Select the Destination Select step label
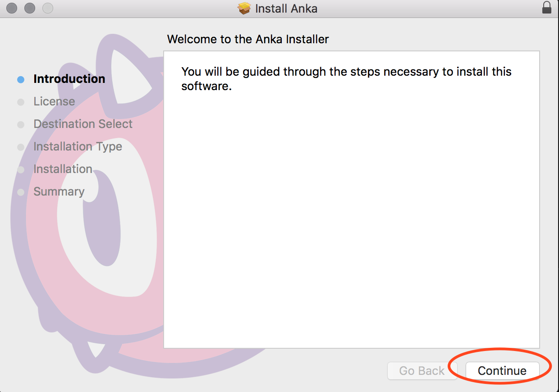Image resolution: width=559 pixels, height=392 pixels. tap(83, 124)
